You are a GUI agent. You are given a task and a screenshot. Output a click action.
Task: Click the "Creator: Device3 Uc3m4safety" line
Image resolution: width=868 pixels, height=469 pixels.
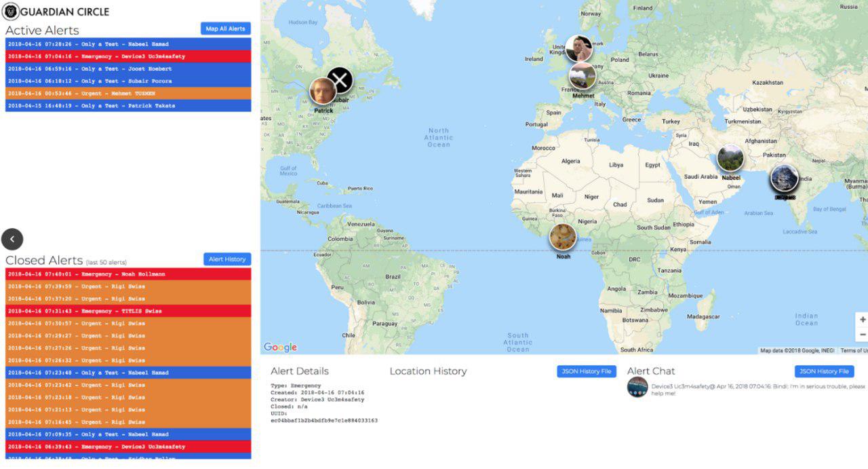pyautogui.click(x=317, y=399)
